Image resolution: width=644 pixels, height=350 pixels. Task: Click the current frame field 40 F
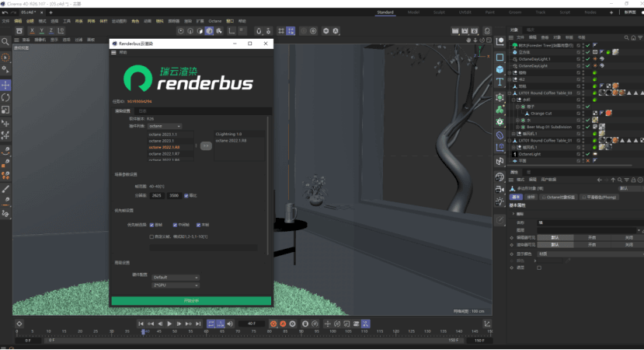point(252,324)
